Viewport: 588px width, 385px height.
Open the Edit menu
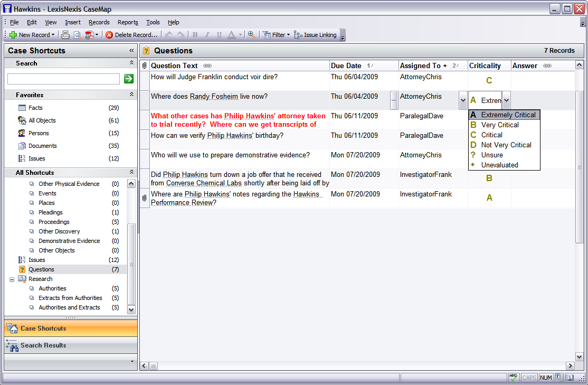pos(32,23)
